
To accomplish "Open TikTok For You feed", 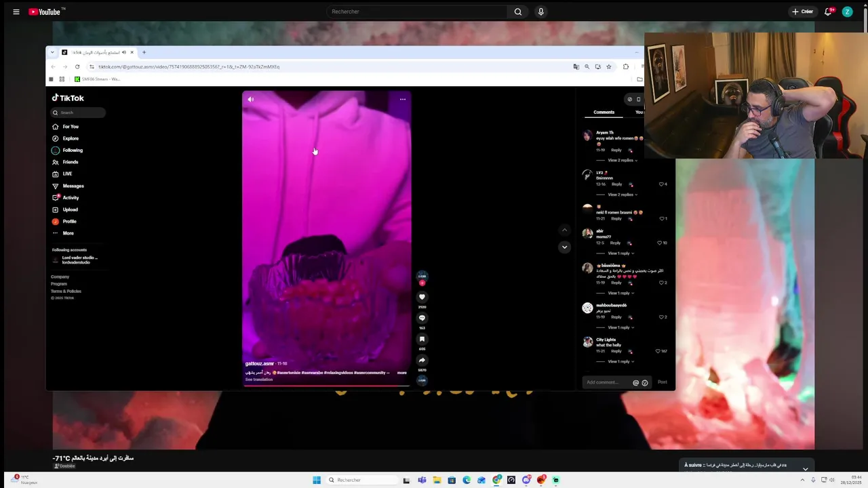I will 65,127.
